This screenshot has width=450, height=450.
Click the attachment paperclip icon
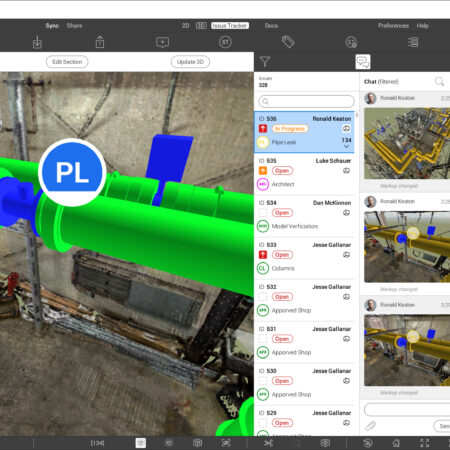(x=370, y=426)
